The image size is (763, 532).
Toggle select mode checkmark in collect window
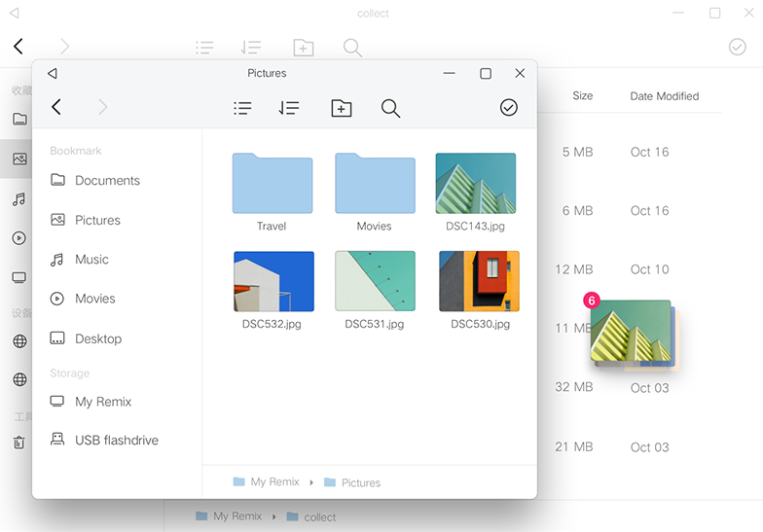(x=738, y=47)
